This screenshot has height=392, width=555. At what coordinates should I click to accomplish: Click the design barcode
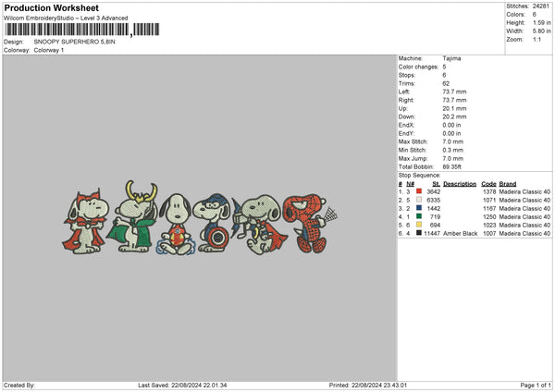point(82,30)
